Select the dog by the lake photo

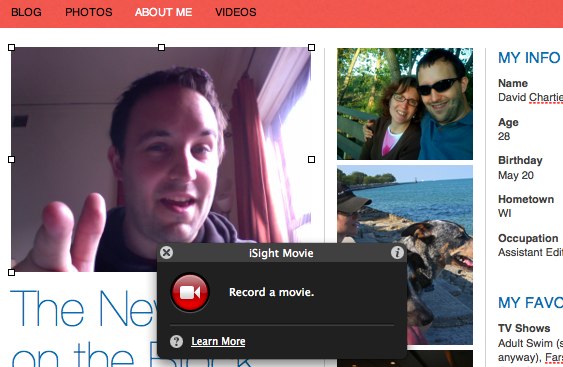(x=405, y=255)
